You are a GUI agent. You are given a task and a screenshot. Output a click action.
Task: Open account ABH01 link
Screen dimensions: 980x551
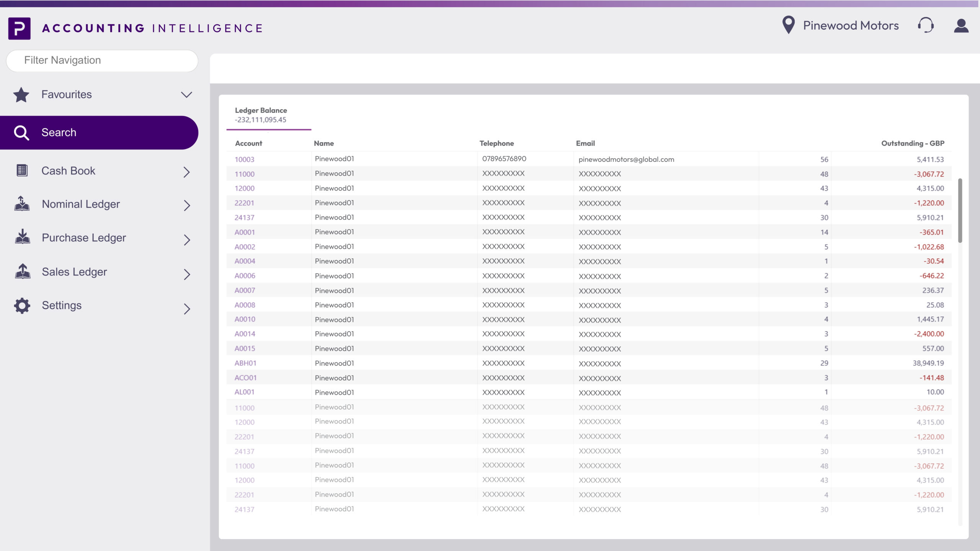click(x=245, y=363)
